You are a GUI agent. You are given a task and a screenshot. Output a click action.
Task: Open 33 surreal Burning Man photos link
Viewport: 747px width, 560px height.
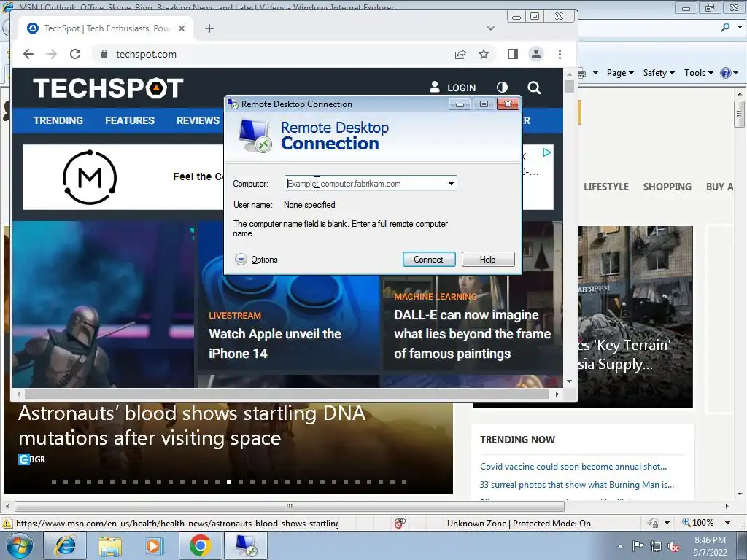click(576, 485)
